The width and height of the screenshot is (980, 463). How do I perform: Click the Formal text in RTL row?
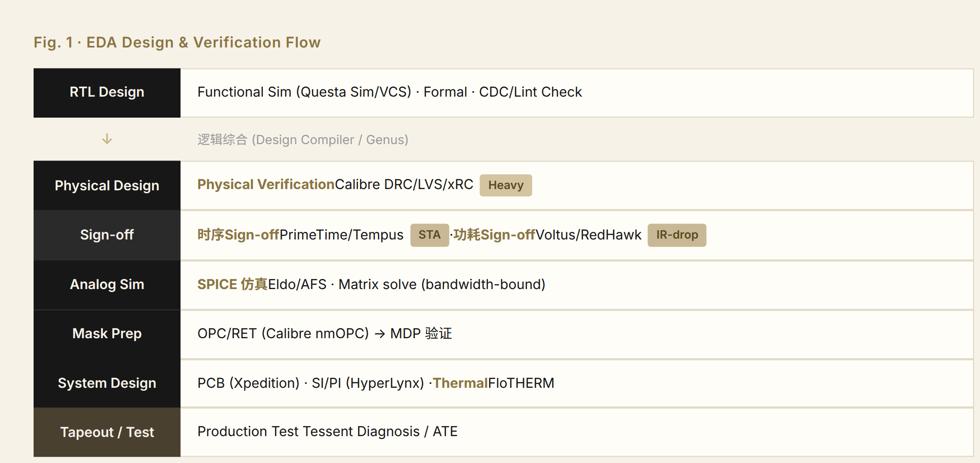[x=445, y=92]
